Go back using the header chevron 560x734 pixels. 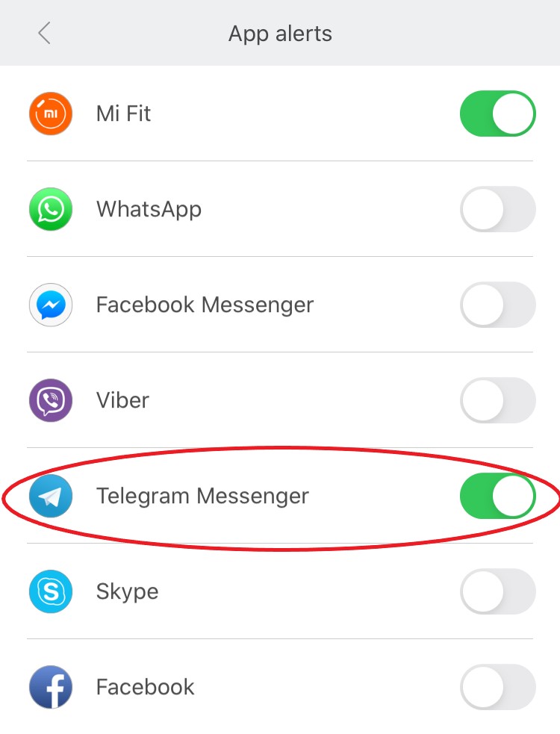[x=44, y=34]
